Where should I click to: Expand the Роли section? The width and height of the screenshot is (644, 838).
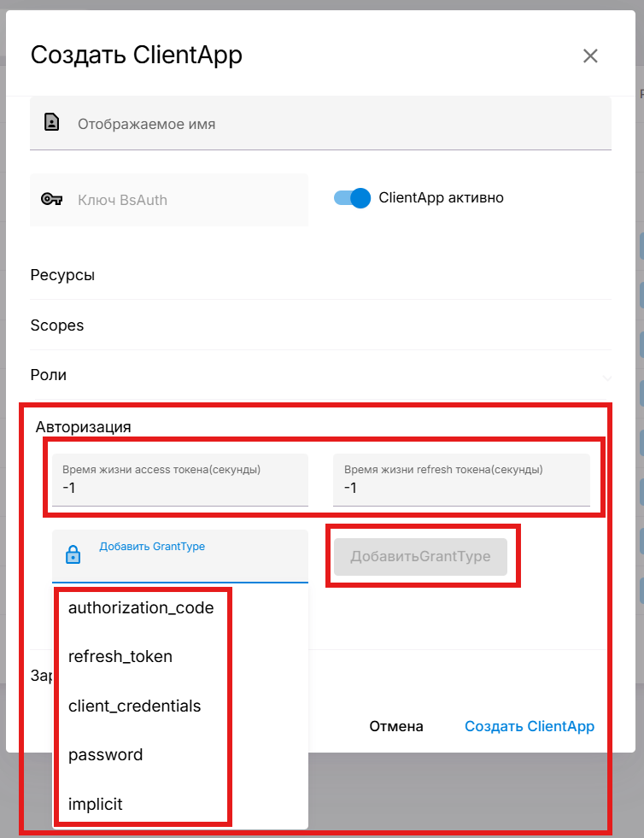pos(320,375)
